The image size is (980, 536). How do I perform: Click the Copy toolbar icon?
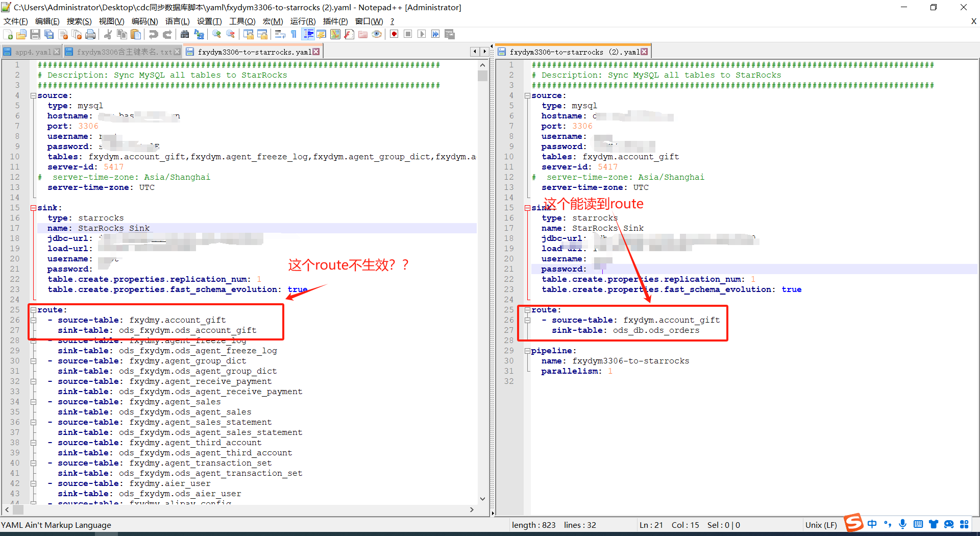pos(122,34)
